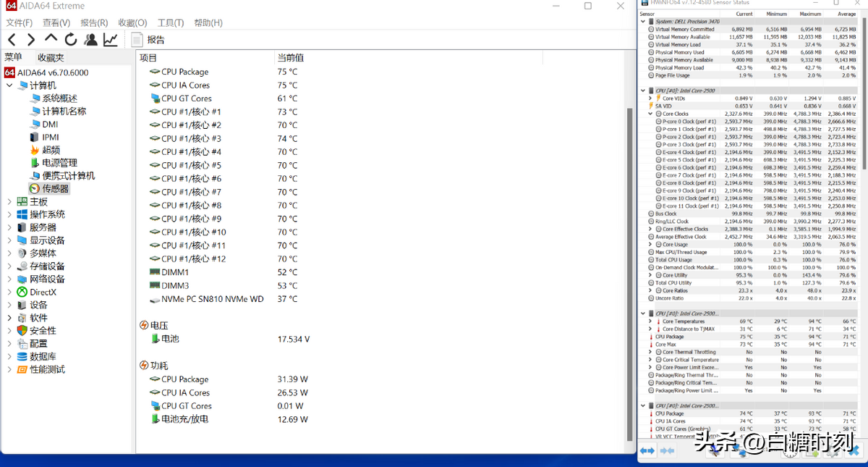
Task: Expand the 操作系统 tree node
Action: [x=9, y=215]
